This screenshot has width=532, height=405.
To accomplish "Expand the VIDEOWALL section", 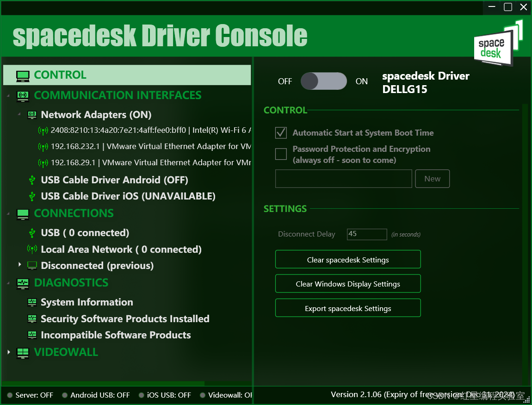I will [9, 352].
